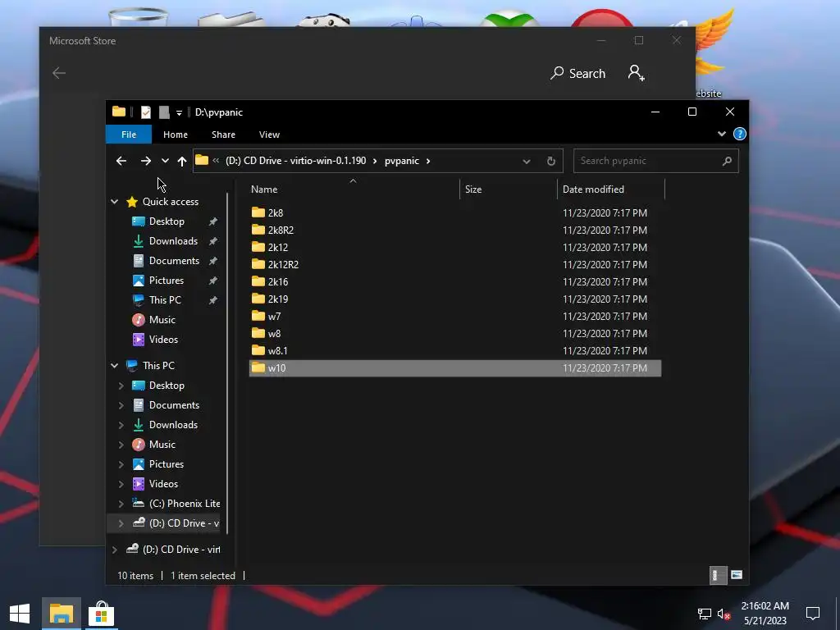Image resolution: width=840 pixels, height=630 pixels.
Task: Open the File menu
Action: tap(129, 135)
